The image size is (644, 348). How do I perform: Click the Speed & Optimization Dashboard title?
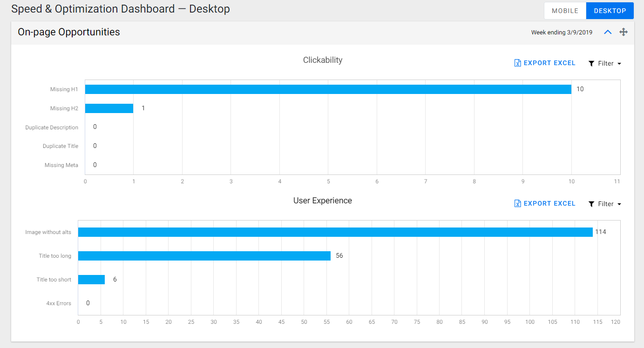(x=120, y=9)
